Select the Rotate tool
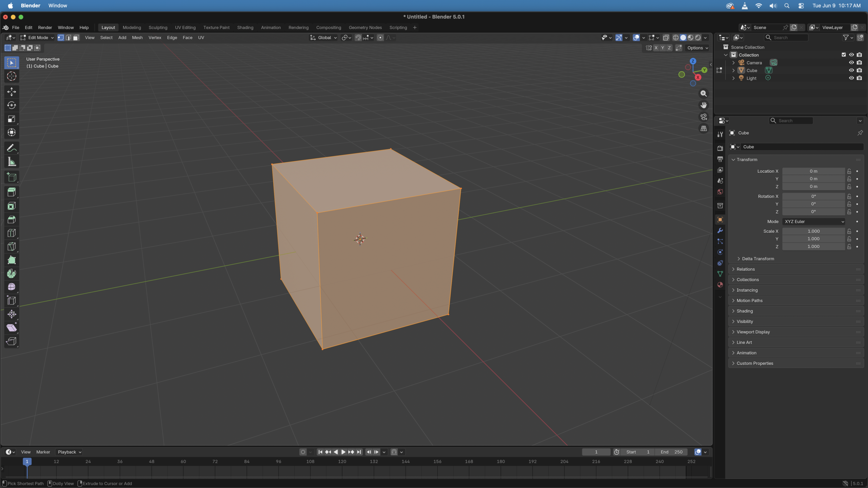This screenshot has width=868, height=488. (x=12, y=105)
